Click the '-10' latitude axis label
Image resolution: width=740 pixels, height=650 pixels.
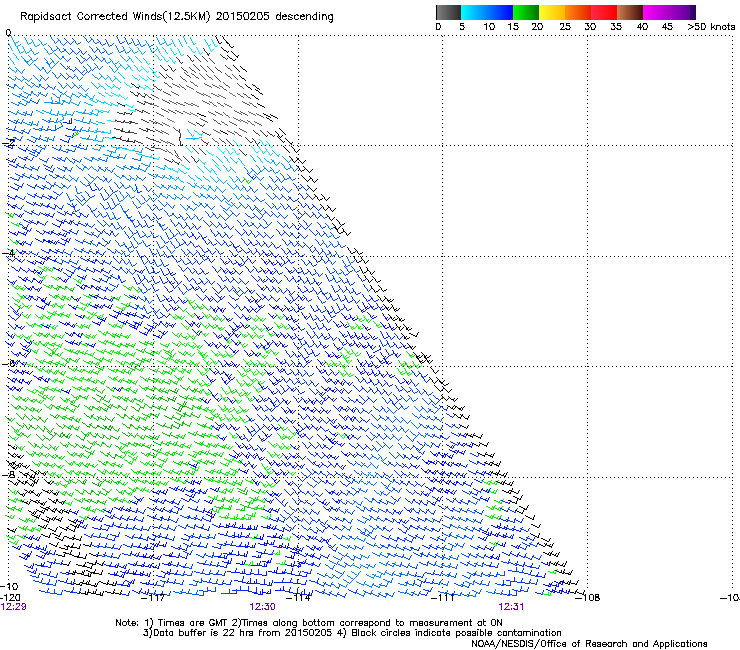(9, 586)
